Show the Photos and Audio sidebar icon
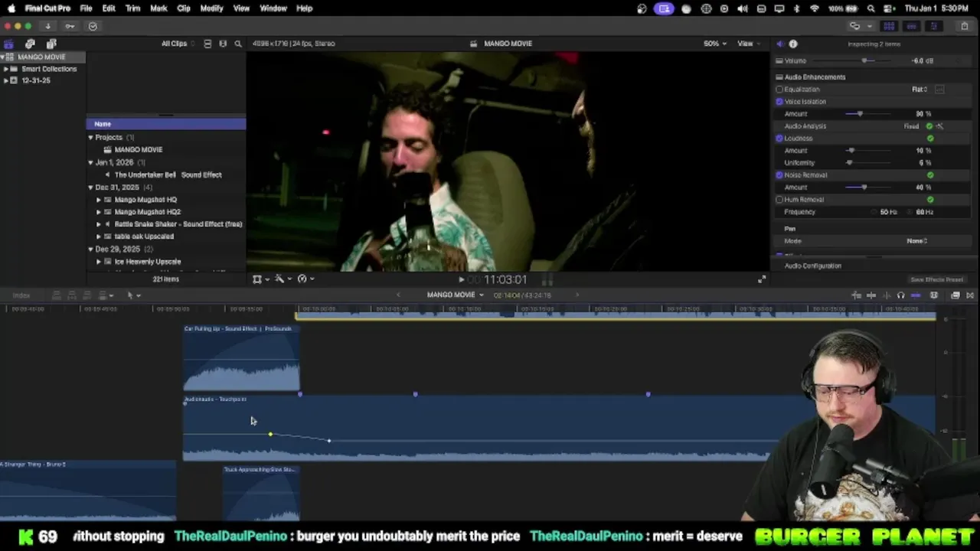The image size is (980, 551). coord(30,44)
